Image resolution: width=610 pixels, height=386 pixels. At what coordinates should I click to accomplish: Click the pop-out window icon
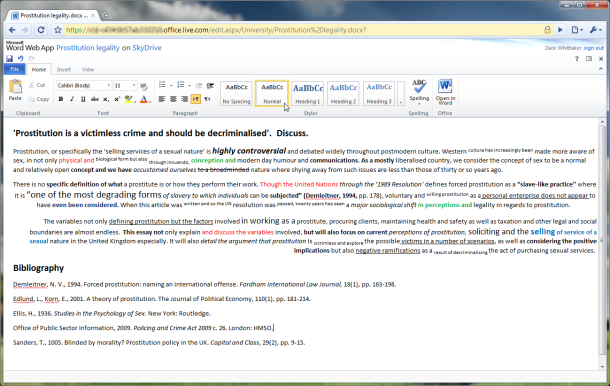(x=589, y=59)
